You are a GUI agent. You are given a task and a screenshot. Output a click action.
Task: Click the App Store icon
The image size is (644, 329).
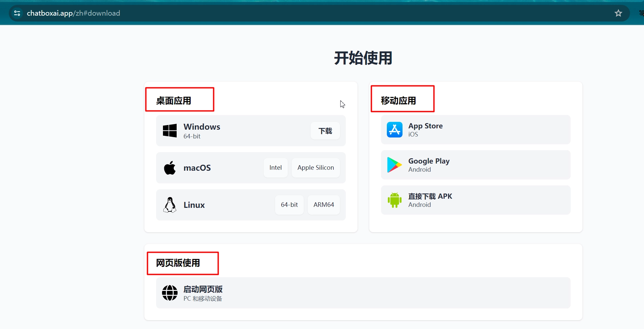(395, 130)
